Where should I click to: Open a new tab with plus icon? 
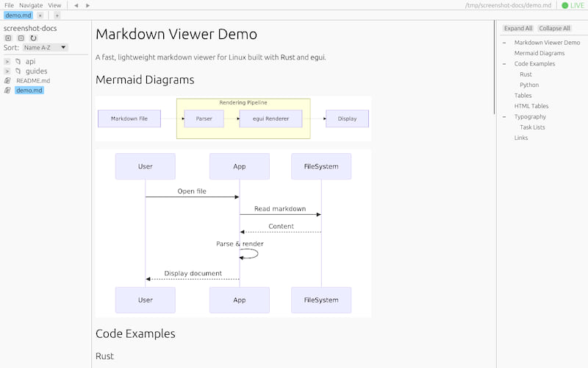point(57,15)
